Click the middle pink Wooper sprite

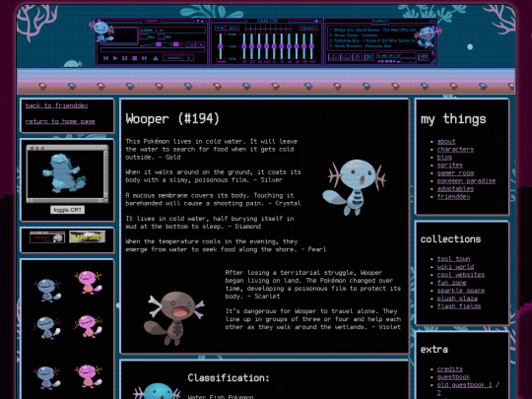[89, 326]
